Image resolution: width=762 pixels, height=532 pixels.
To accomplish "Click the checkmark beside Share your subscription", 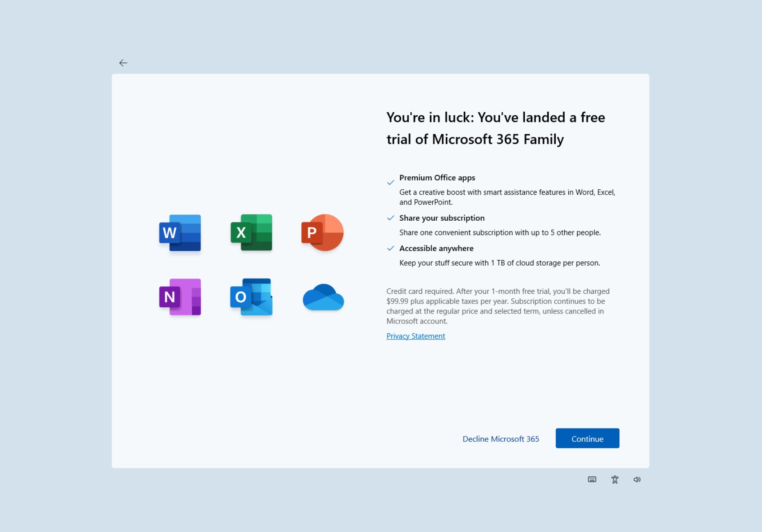I will (390, 218).
